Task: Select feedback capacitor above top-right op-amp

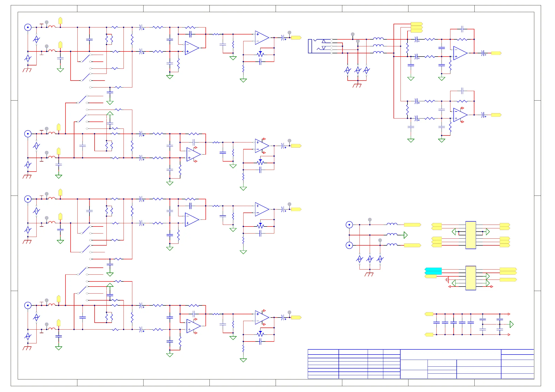Action: [x=462, y=29]
